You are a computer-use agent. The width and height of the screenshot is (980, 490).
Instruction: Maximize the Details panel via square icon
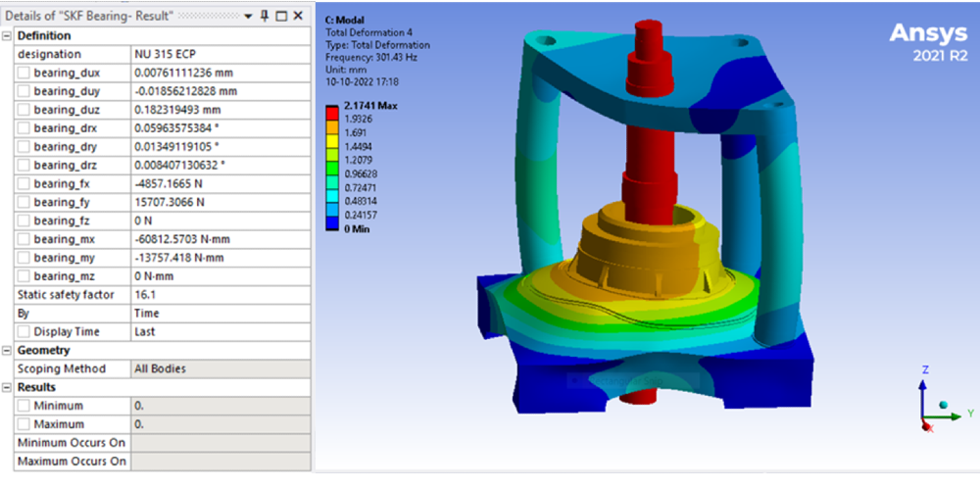pyautogui.click(x=281, y=17)
